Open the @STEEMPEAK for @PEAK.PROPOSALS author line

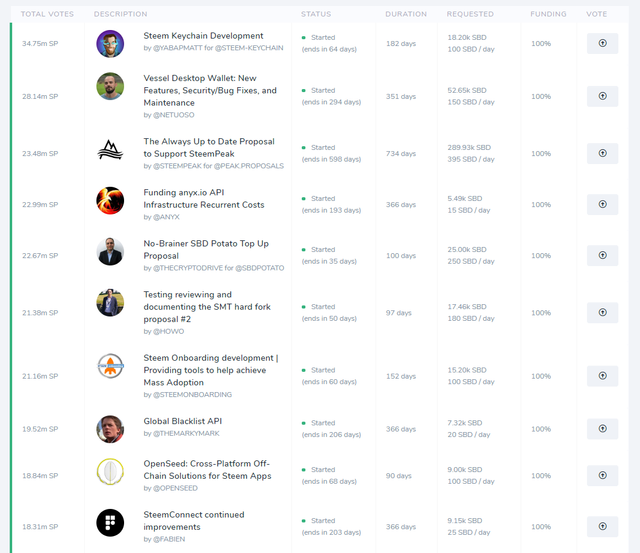(213, 166)
